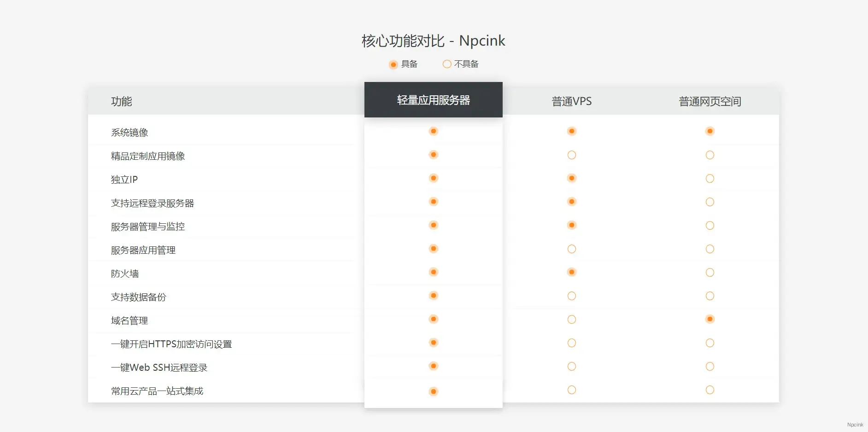Click the 具备 legend filled radio indicator
This screenshot has width=868, height=432.
(x=393, y=64)
